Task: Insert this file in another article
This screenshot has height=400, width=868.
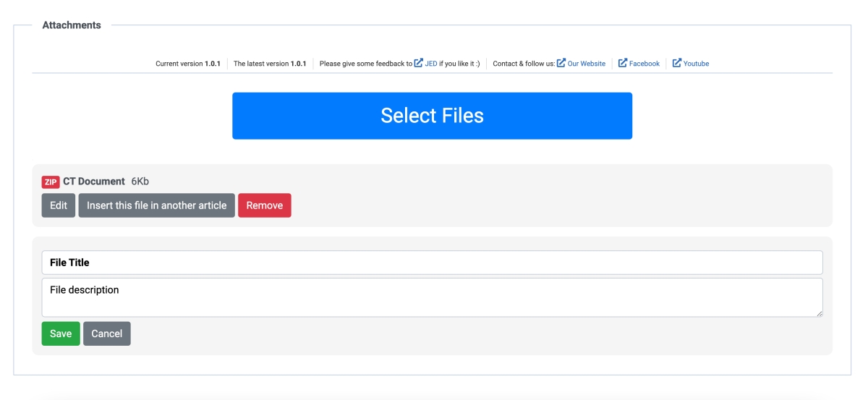Action: [156, 205]
